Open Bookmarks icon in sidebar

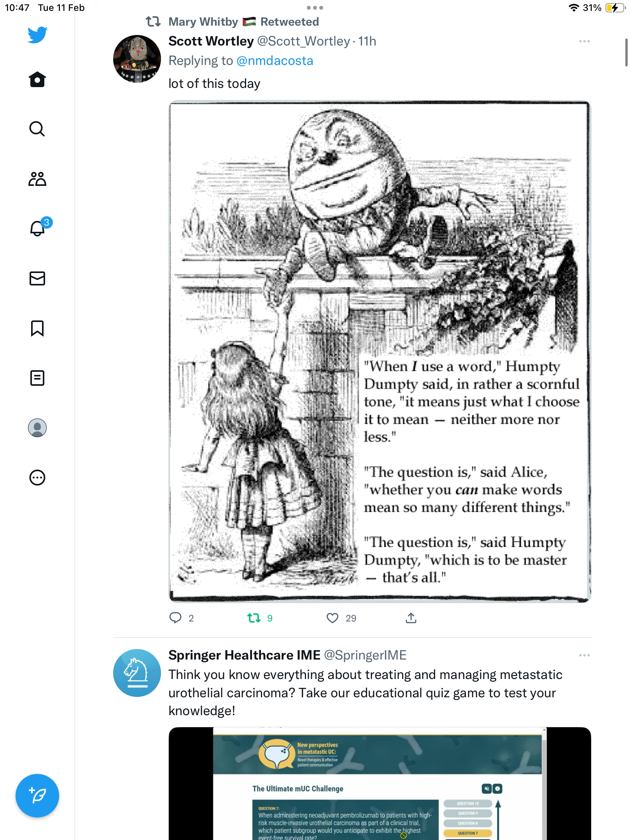tap(37, 328)
